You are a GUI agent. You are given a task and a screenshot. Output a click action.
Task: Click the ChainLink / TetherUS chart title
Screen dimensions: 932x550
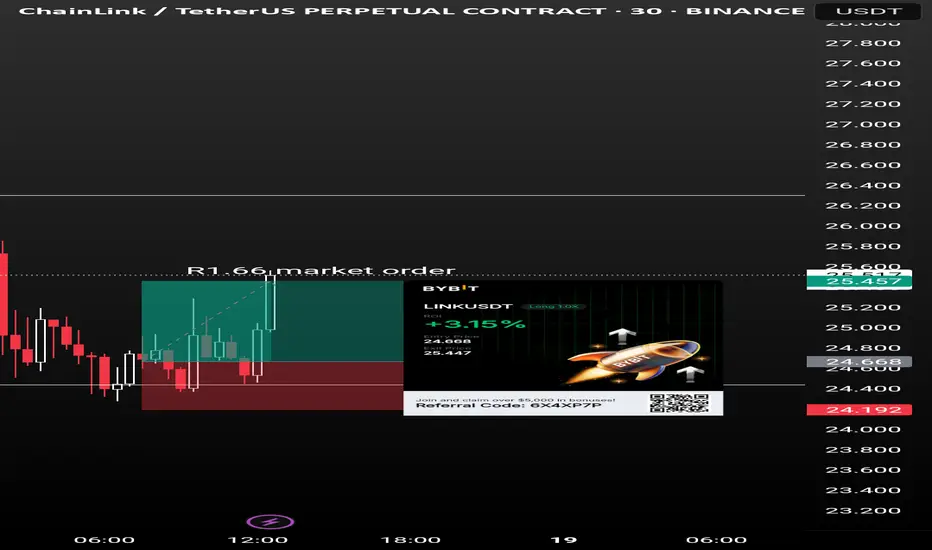[x=411, y=11]
